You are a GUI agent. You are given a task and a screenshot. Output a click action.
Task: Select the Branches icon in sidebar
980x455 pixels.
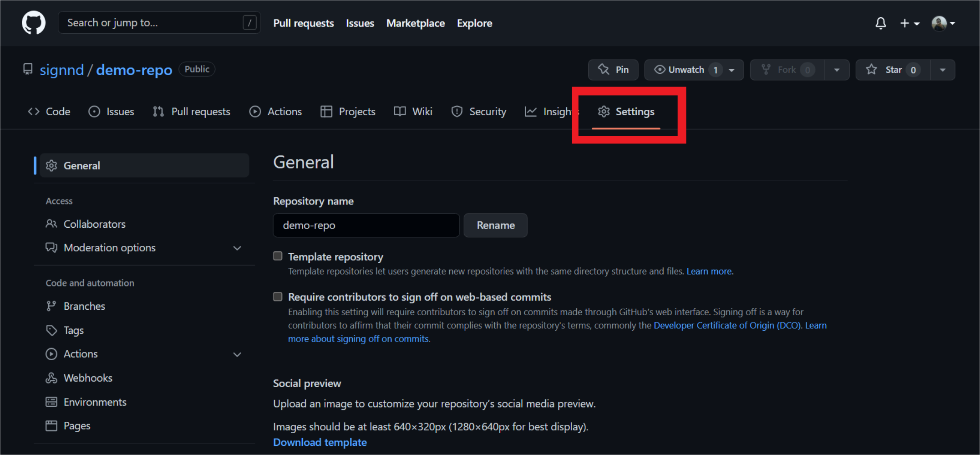point(51,306)
